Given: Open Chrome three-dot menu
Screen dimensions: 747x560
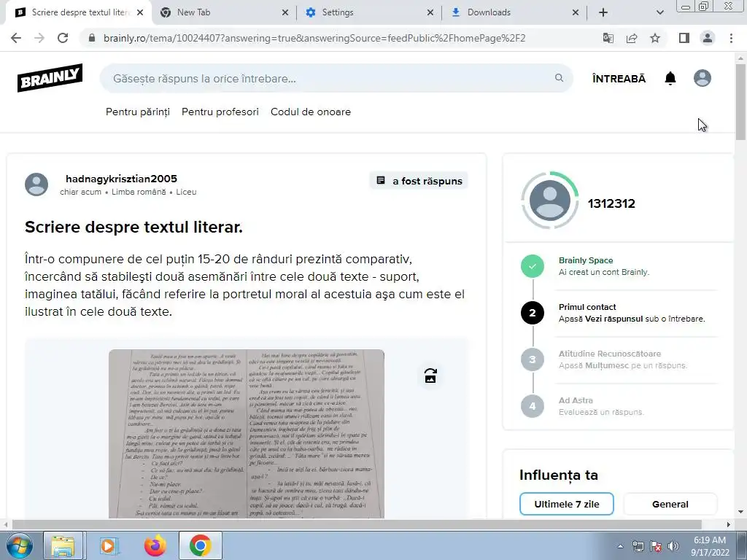Looking at the screenshot, I should pyautogui.click(x=731, y=38).
